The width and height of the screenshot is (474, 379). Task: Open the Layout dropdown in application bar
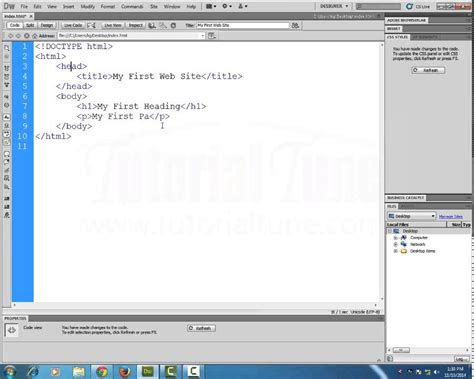pos(211,6)
